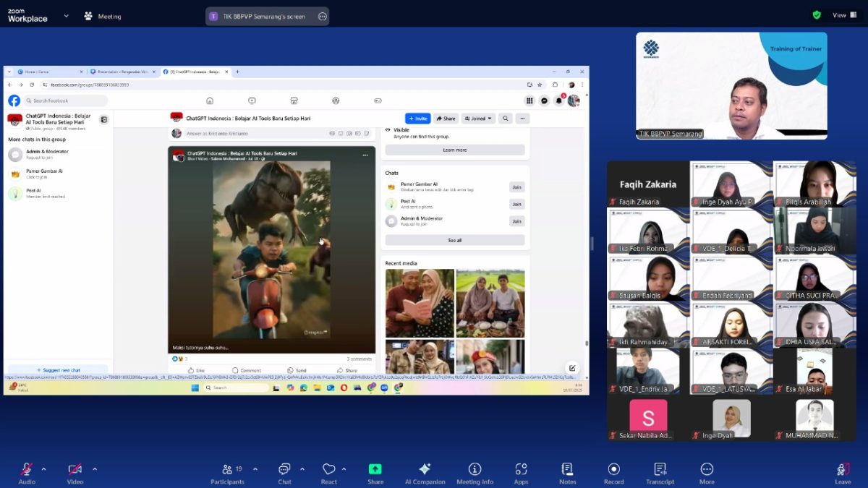Click the blue Invite button

coord(417,119)
